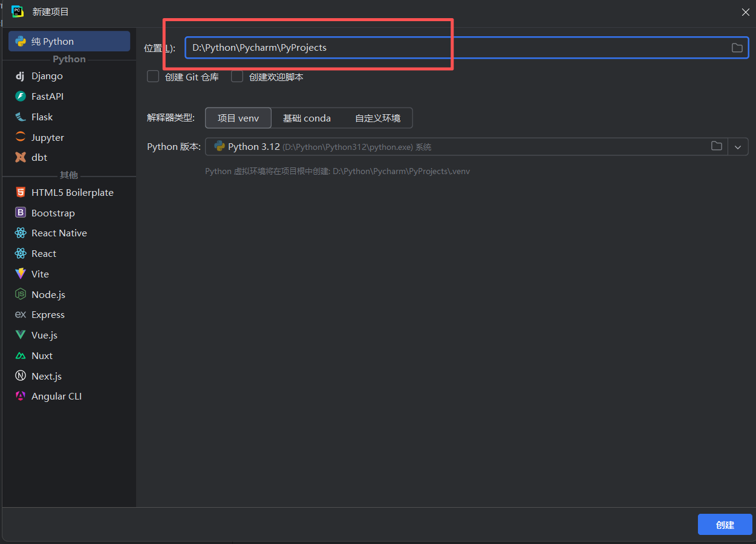The height and width of the screenshot is (544, 756).
Task: Click the Next.js icon
Action: pyautogui.click(x=21, y=376)
